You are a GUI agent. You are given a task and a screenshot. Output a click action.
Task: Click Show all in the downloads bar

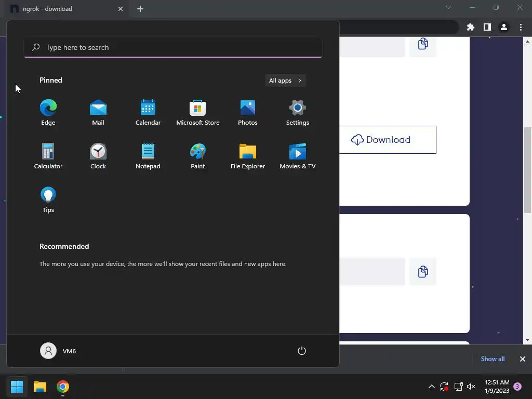coord(493,359)
